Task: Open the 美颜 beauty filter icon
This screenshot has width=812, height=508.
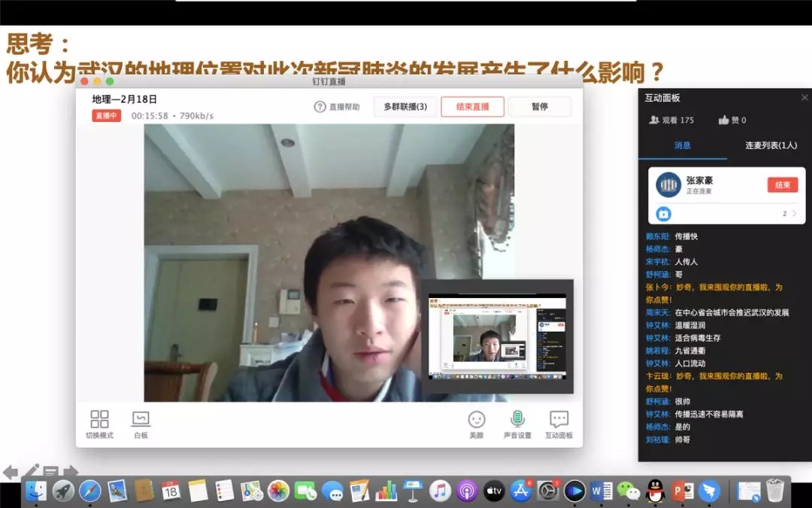Action: pos(477,420)
